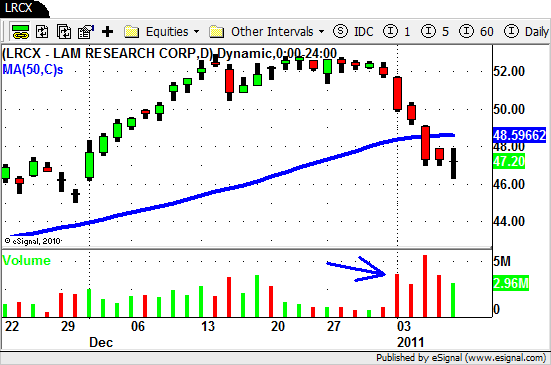Click the green 47.20 last price tag
This screenshot has height=365, width=551.
[x=509, y=161]
